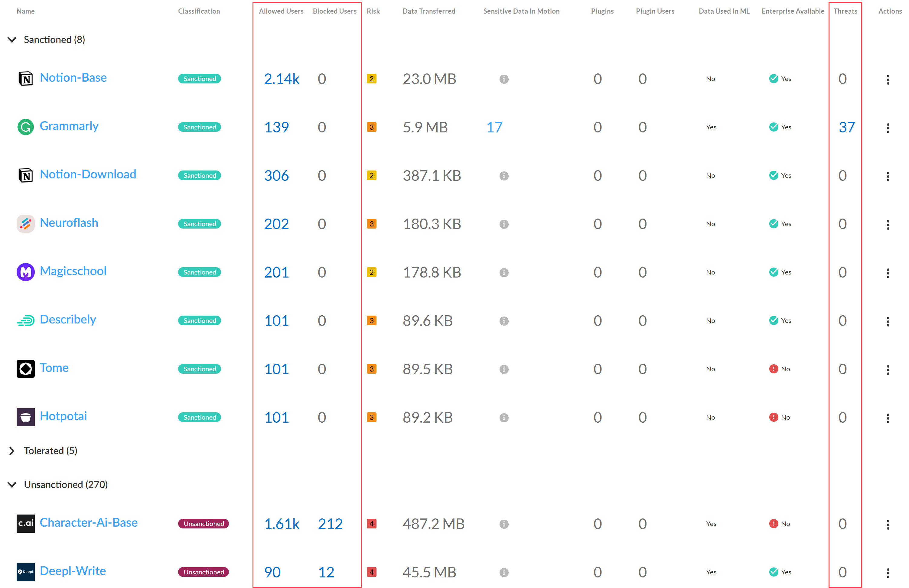Viewport: 909px width, 588px height.
Task: Collapse the Unsanctioned (270) group
Action: pos(12,485)
